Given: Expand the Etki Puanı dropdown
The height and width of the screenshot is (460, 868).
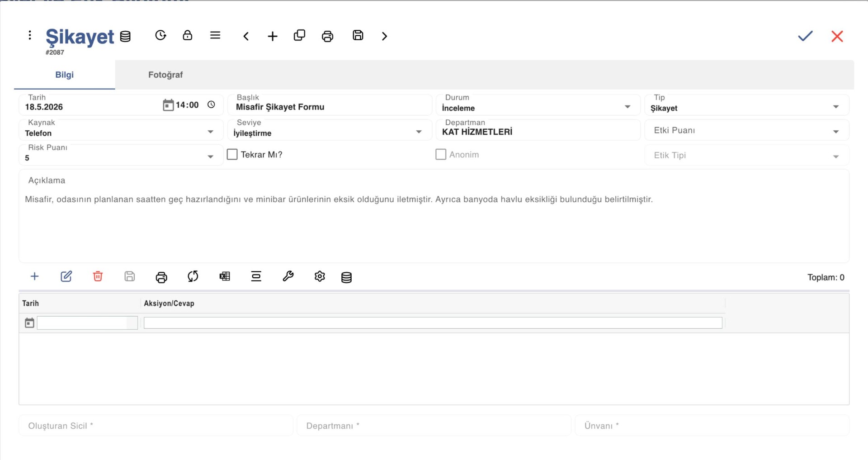Looking at the screenshot, I should point(836,132).
